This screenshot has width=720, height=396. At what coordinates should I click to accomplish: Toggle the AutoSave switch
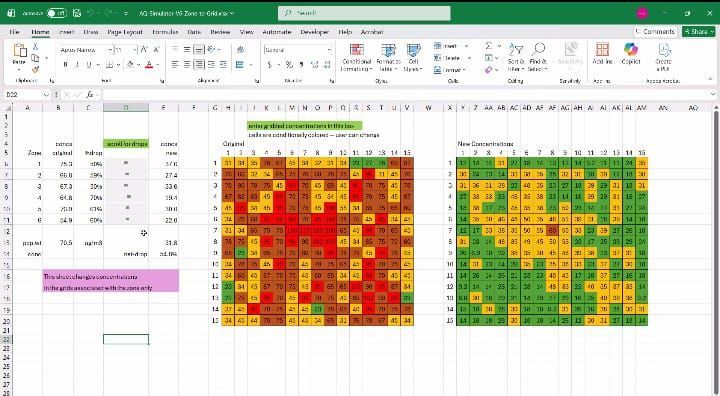[56, 13]
